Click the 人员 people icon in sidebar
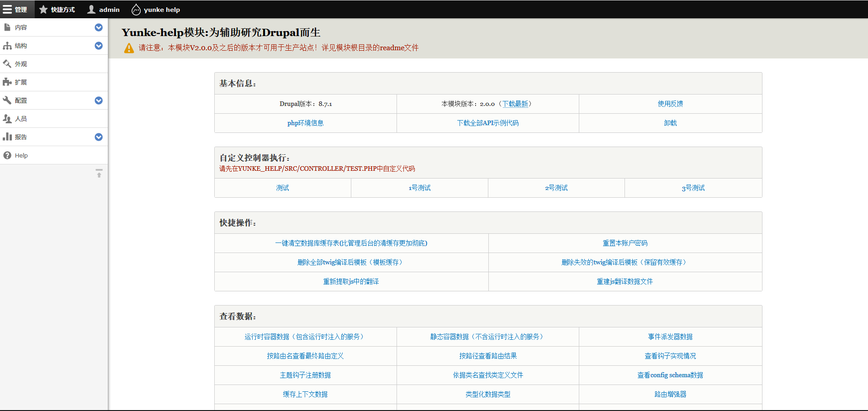 point(7,119)
